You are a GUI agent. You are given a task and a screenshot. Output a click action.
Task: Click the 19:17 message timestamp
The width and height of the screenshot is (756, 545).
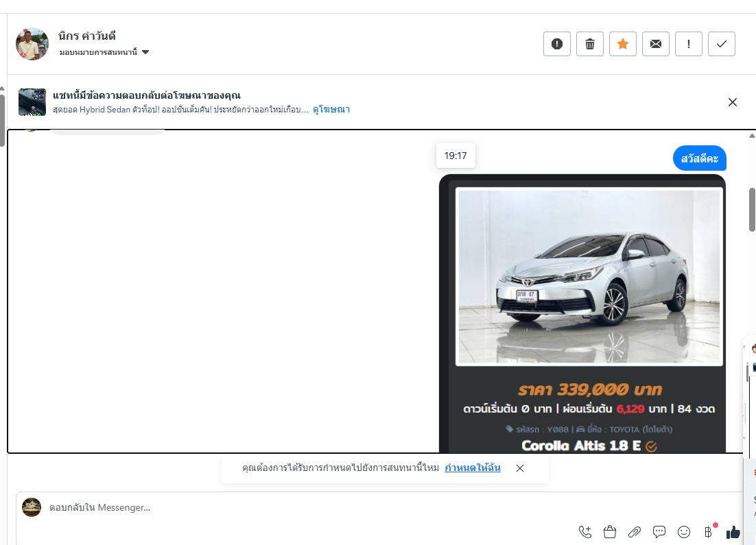[x=456, y=156]
